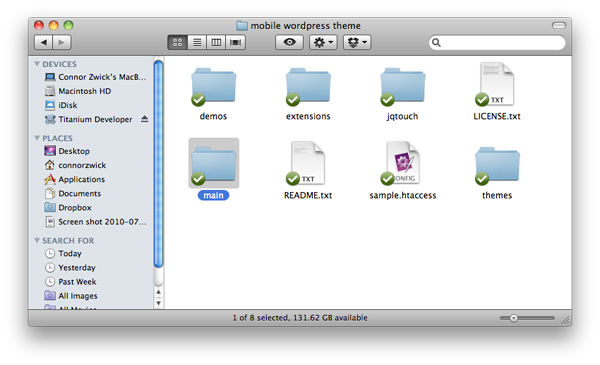Open Dropbox folder in sidebar
The width and height of the screenshot is (600, 365).
pos(68,208)
